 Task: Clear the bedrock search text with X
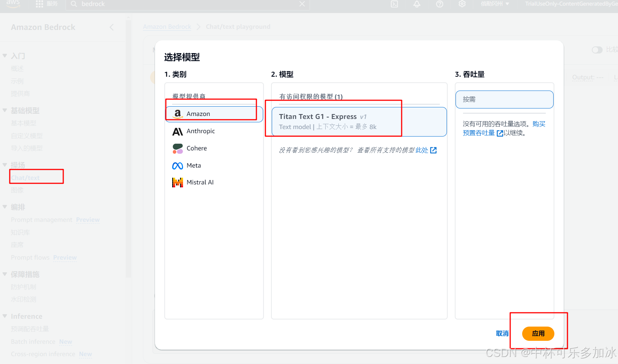pyautogui.click(x=302, y=4)
